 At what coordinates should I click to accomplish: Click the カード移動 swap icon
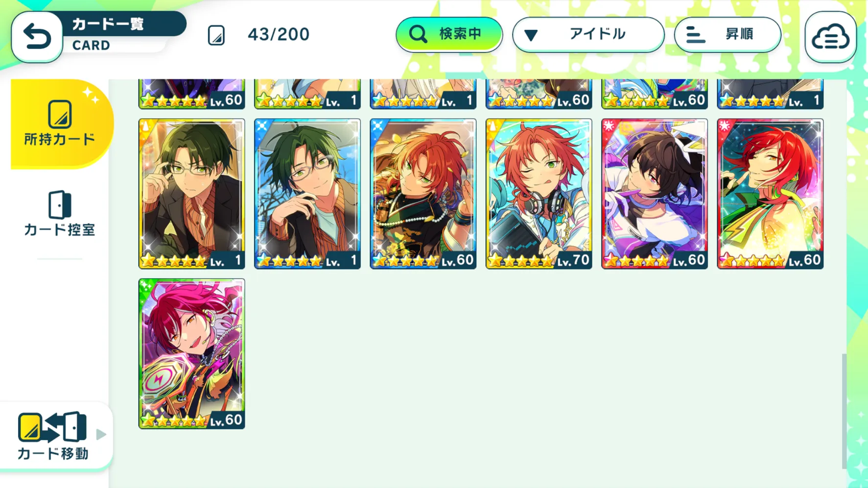point(52,427)
